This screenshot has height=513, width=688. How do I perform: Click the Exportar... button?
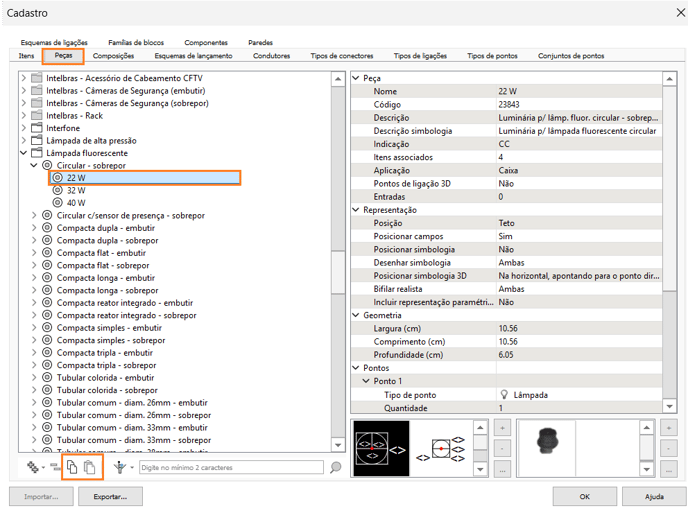coord(110,496)
